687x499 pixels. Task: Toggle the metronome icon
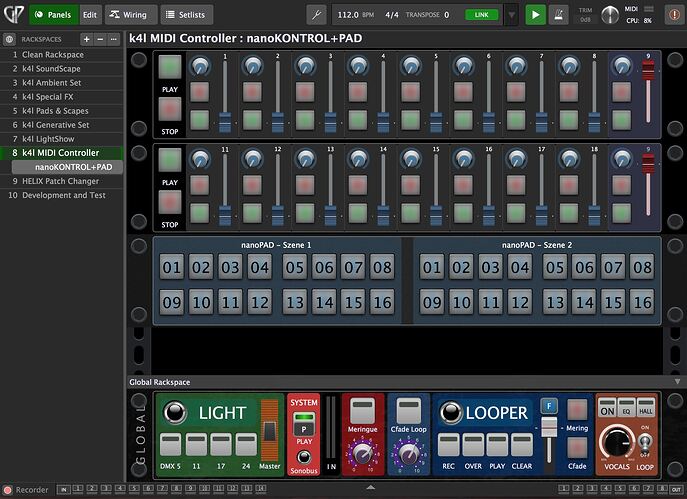(x=559, y=15)
